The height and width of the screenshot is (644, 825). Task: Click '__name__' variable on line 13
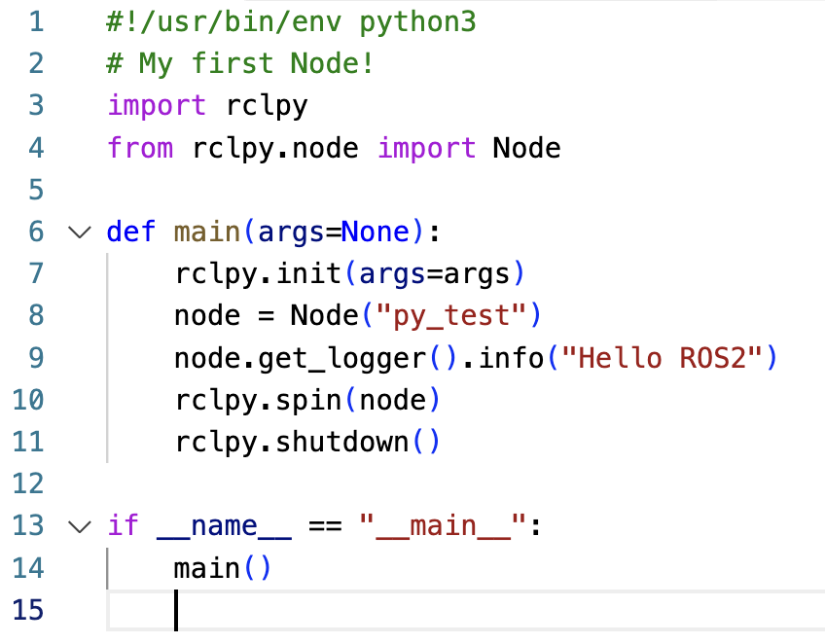(x=224, y=527)
